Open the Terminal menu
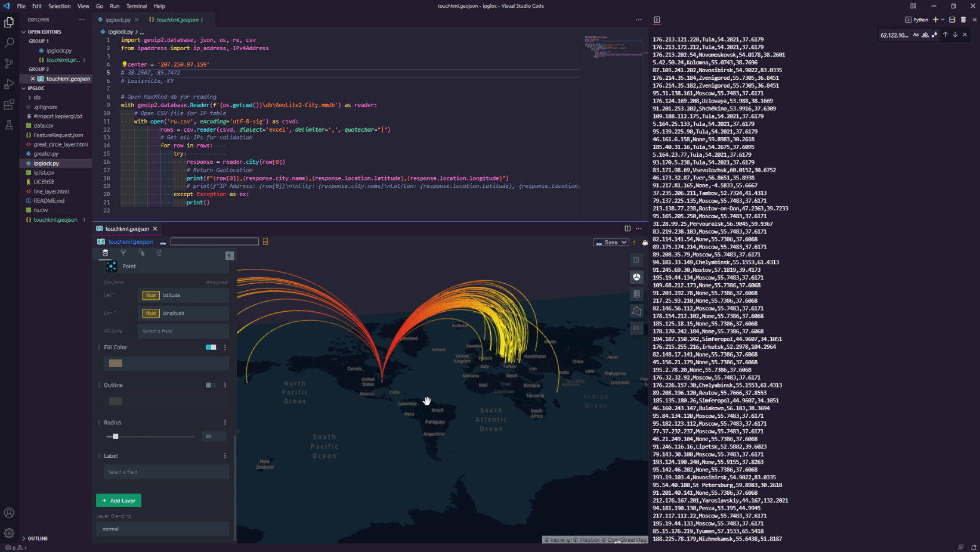This screenshot has width=980, height=552. click(136, 6)
